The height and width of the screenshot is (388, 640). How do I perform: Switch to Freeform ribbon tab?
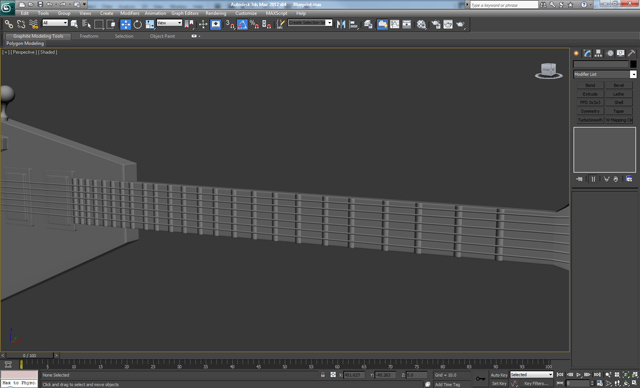click(89, 36)
